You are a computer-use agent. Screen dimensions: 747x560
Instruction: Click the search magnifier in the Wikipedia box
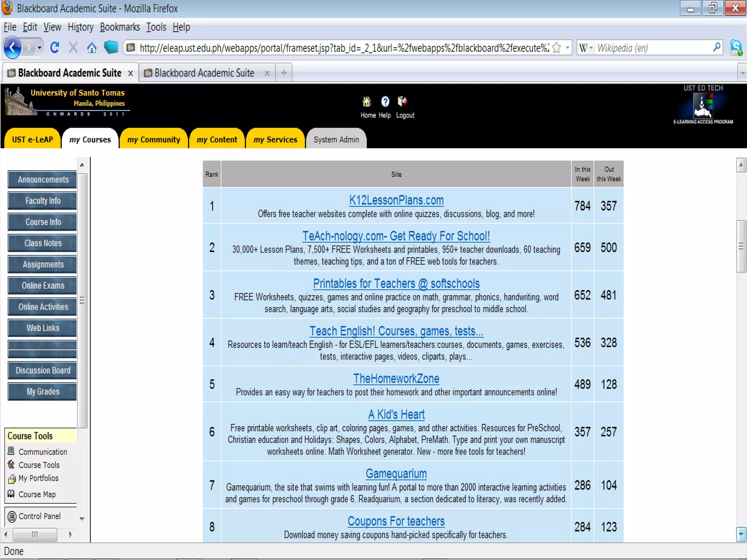(716, 47)
